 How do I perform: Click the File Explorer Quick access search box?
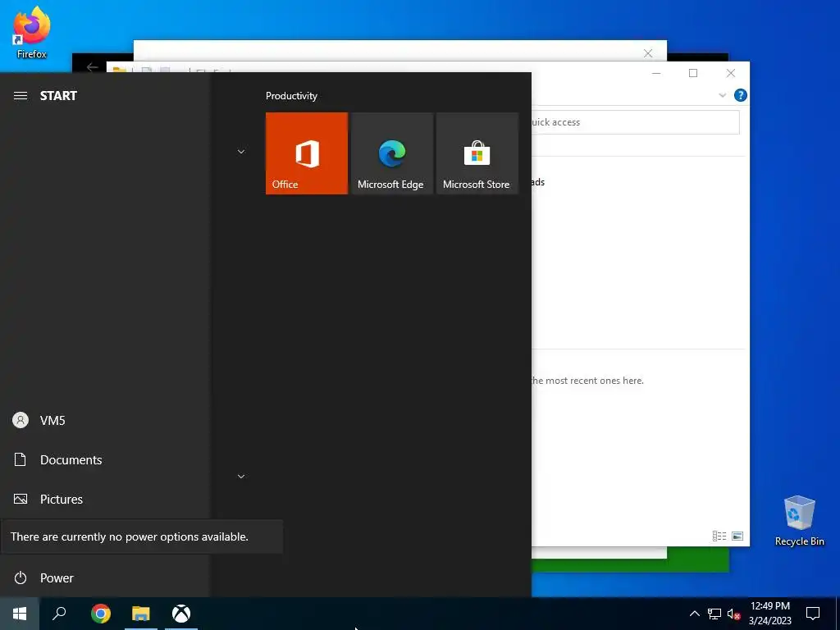[x=636, y=122]
